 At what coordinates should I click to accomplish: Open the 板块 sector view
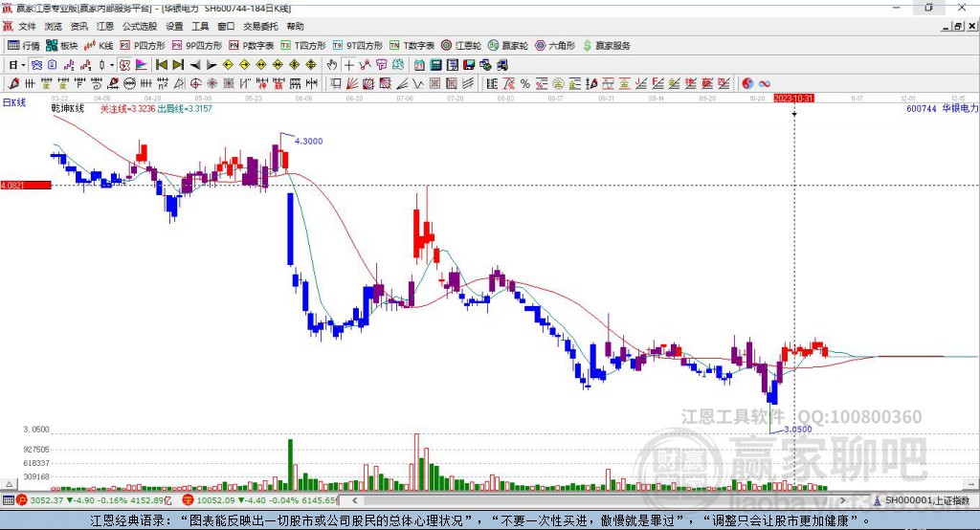pyautogui.click(x=62, y=46)
